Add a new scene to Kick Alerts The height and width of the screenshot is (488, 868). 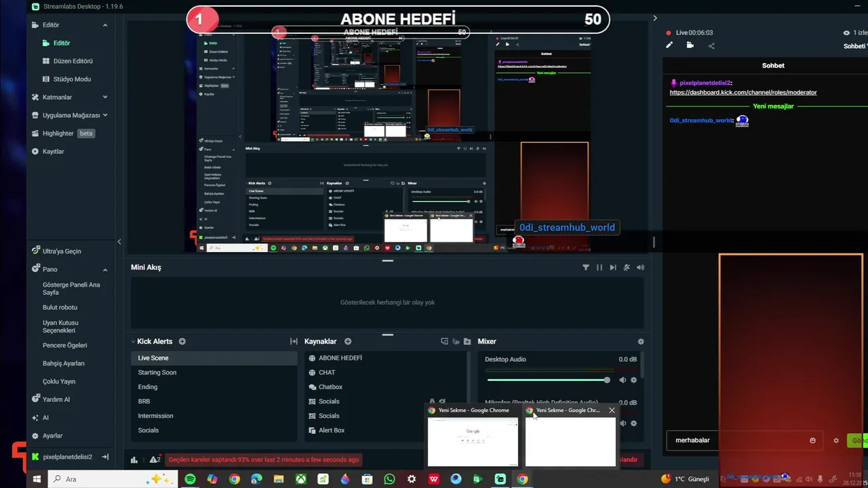182,342
